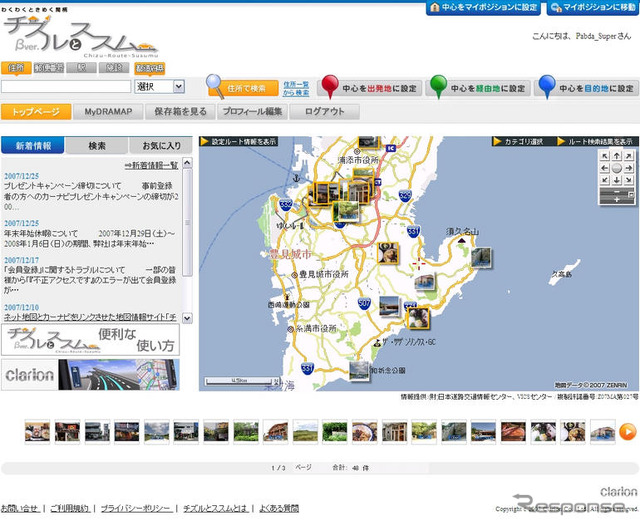
Task: Open the ご利用規約 footer link
Action: pyautogui.click(x=70, y=508)
